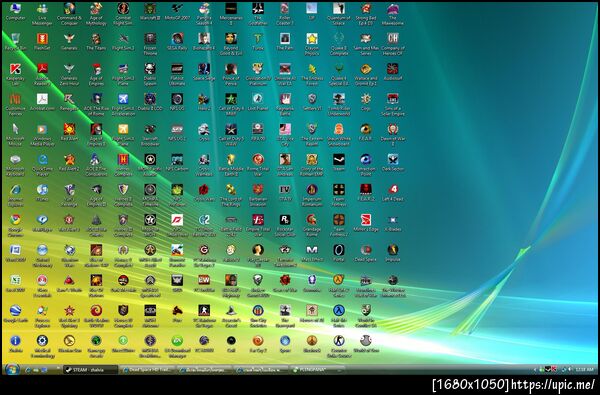This screenshot has height=395, width=600.
Task: Launch Google Chrome from desktop
Action: (x=15, y=225)
